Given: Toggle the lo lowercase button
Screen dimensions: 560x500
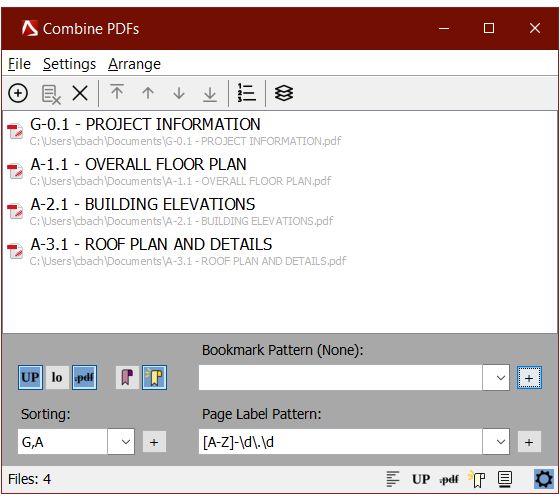Looking at the screenshot, I should pyautogui.click(x=57, y=377).
